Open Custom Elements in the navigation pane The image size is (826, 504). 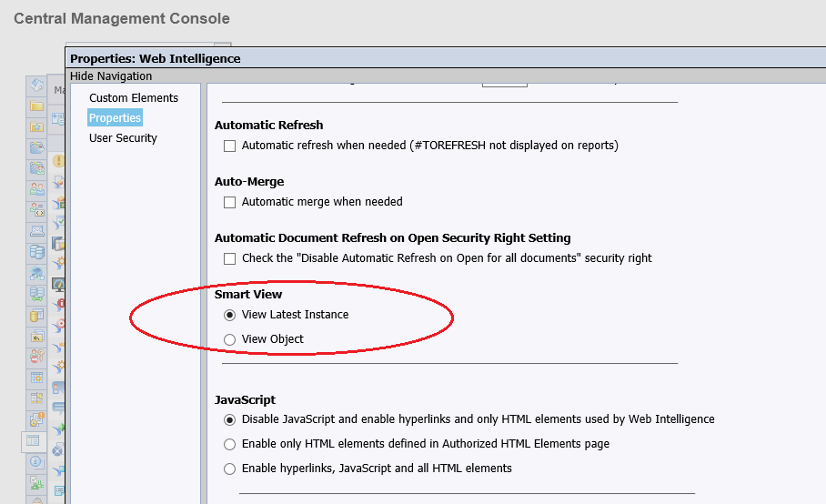point(134,98)
